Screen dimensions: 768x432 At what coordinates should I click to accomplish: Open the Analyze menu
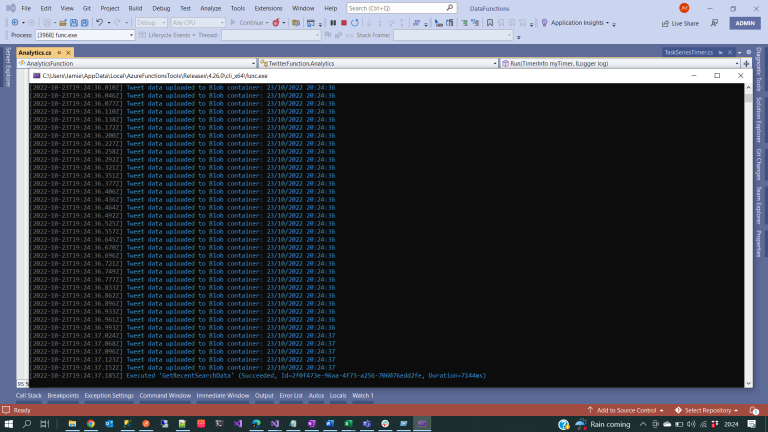[x=211, y=8]
